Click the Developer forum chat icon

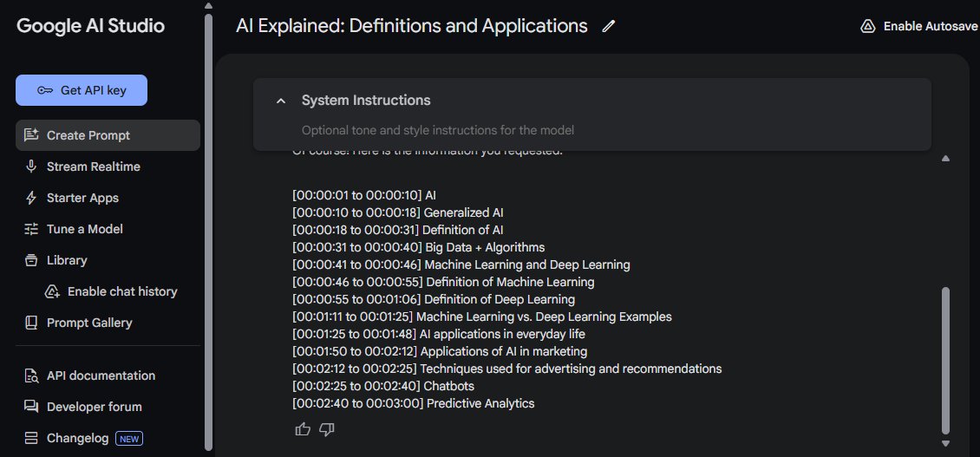tap(31, 407)
